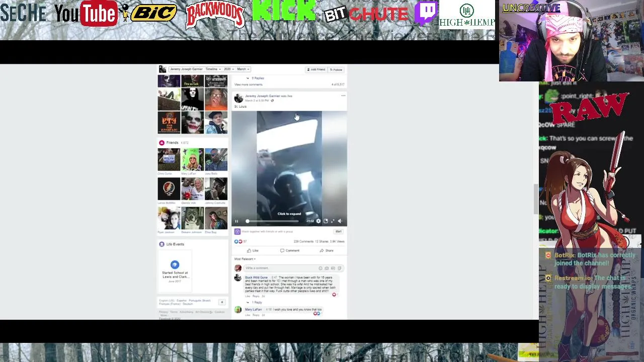Screen dimensions: 644x362
Task: Click the Comment button under video
Action: click(x=290, y=250)
